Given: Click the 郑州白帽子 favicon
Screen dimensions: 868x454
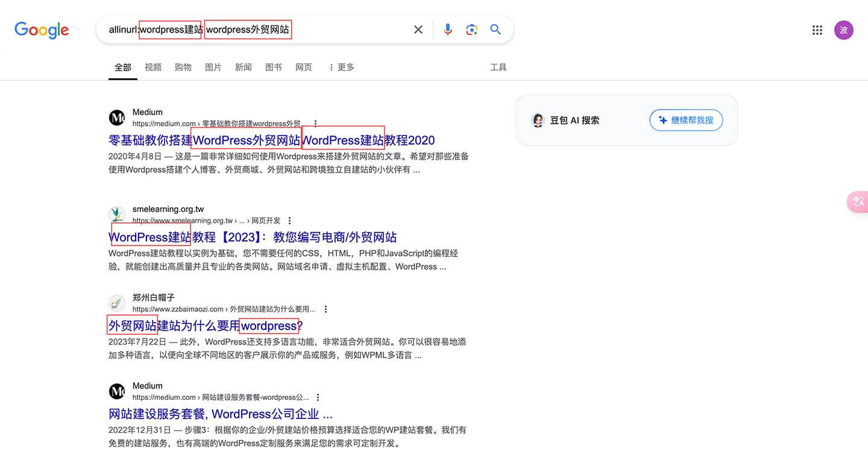Looking at the screenshot, I should tap(117, 303).
